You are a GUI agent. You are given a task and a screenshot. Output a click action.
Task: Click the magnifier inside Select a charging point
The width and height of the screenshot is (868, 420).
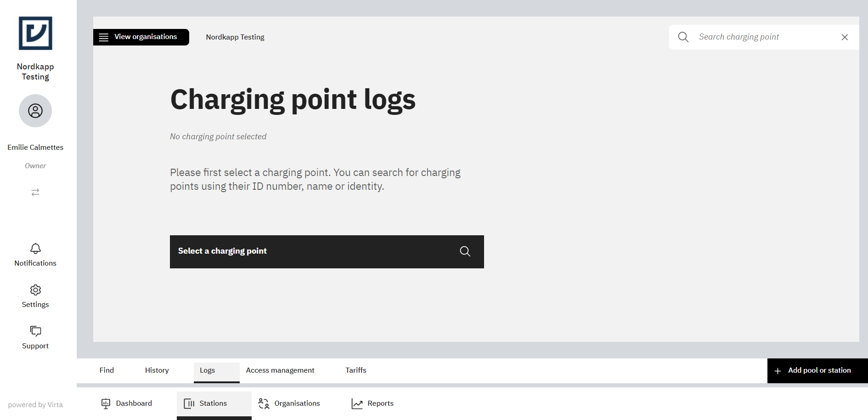pos(465,251)
